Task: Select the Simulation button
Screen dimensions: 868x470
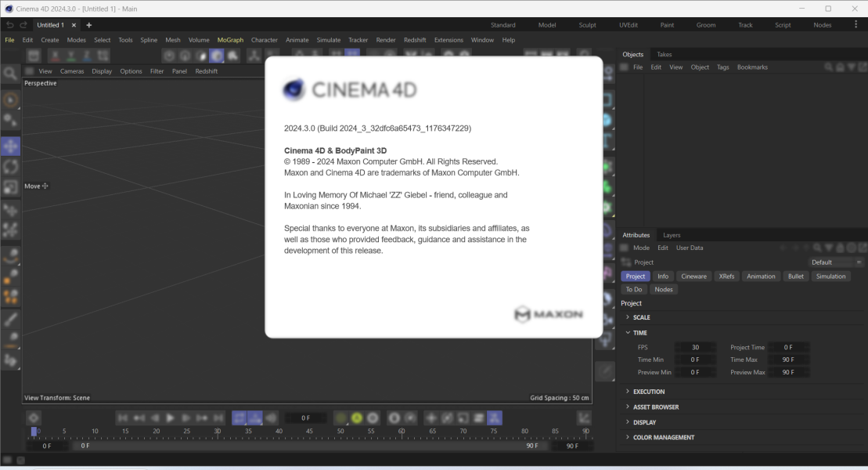Action: (830, 276)
